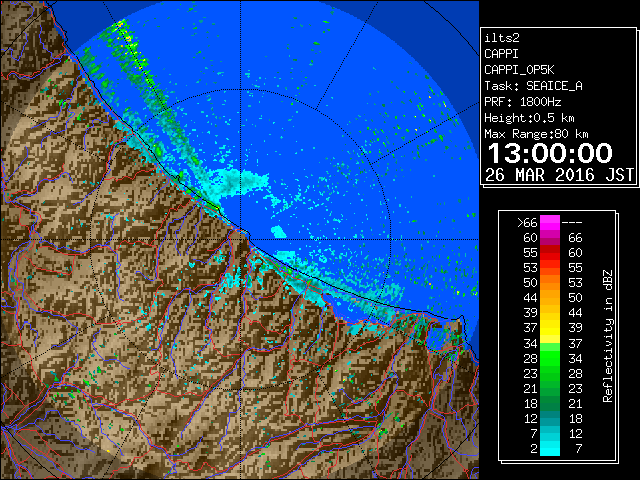Screen dimensions: 640x480
Task: Click the '13:00:00' timestamp
Action: pyautogui.click(x=550, y=153)
